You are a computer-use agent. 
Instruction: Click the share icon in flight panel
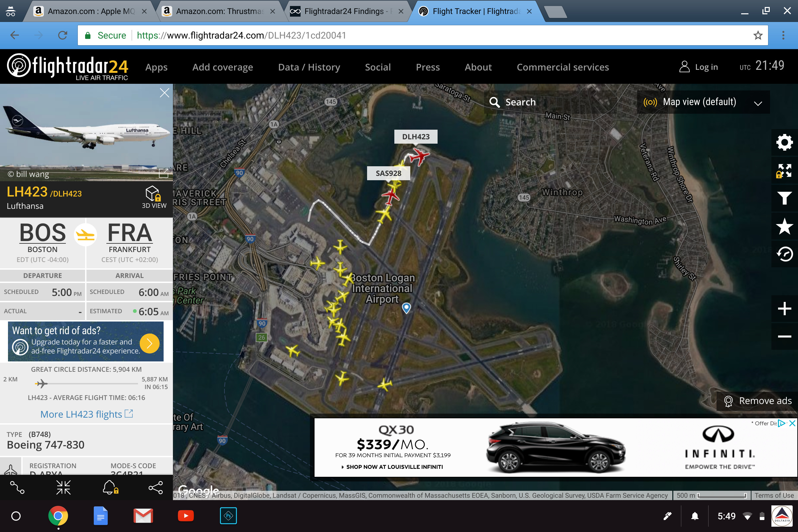156,487
